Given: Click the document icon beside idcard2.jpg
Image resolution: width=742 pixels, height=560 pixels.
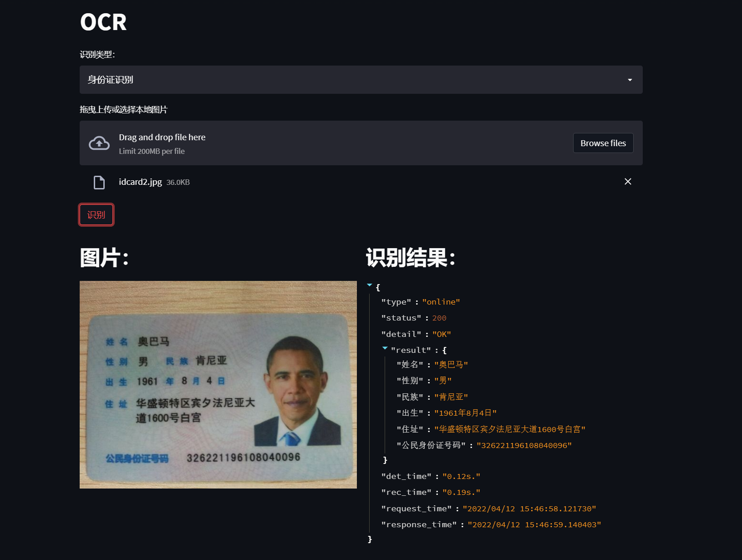Looking at the screenshot, I should pyautogui.click(x=98, y=182).
